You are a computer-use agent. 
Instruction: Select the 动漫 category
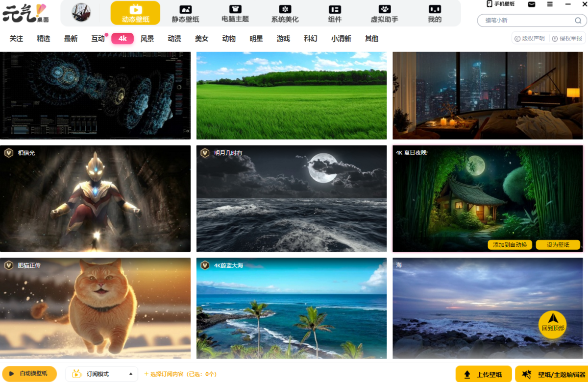click(x=174, y=39)
